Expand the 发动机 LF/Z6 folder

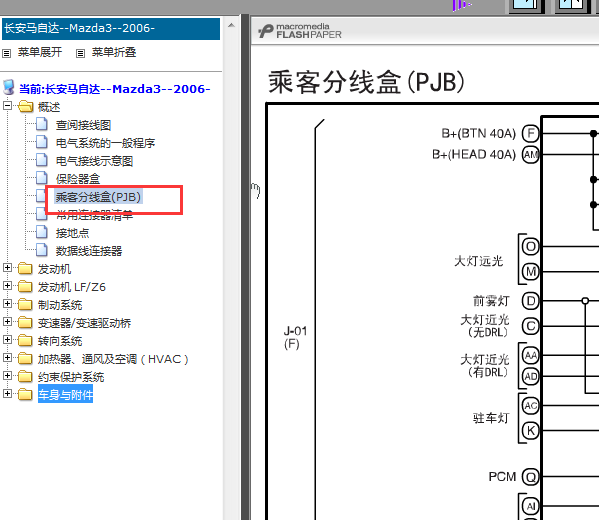[7, 286]
